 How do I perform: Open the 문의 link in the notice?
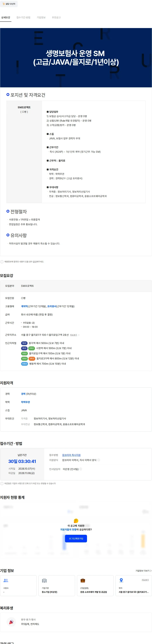coord(35,262)
